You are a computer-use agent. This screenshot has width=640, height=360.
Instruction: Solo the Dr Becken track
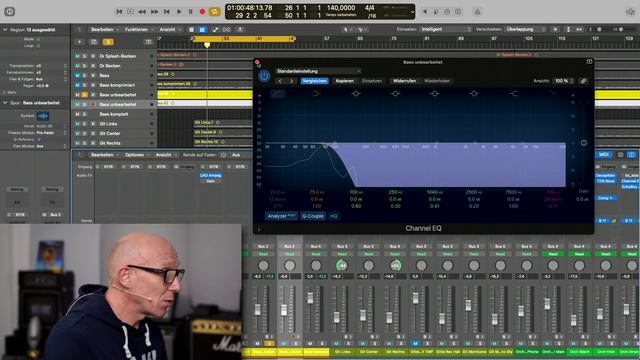[x=85, y=65]
